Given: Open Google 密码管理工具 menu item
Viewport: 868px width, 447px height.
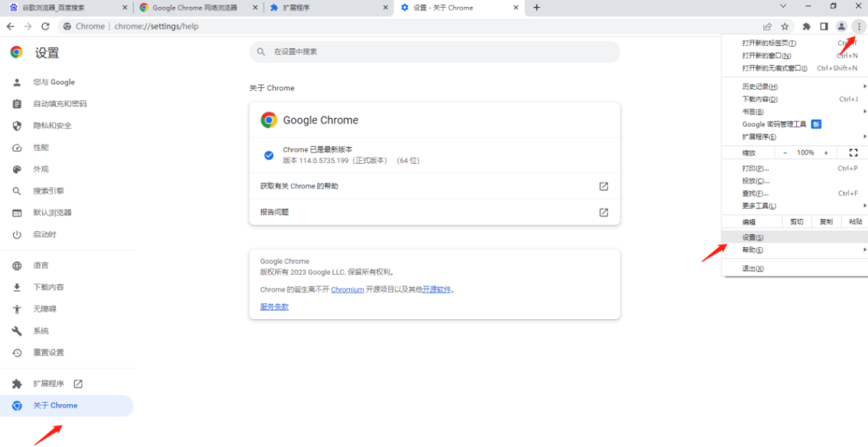Looking at the screenshot, I should coord(795,125).
